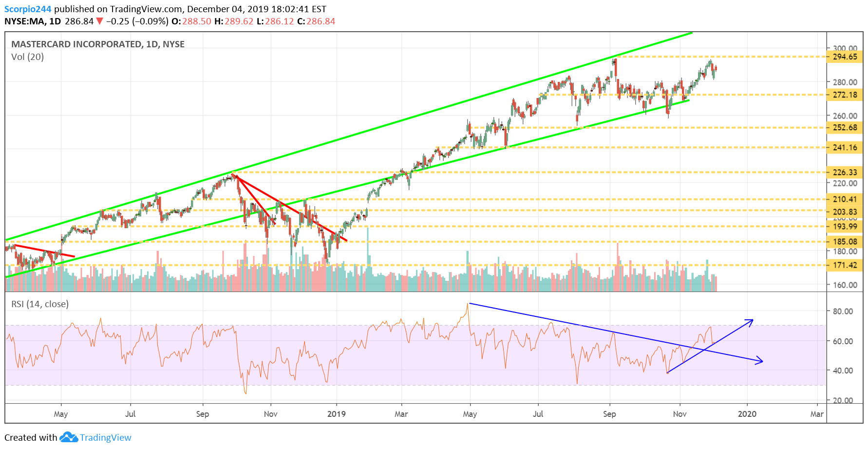Viewport: 868px width, 450px height.
Task: Select the NYSE:MA, 1D symbol text
Action: click(33, 21)
